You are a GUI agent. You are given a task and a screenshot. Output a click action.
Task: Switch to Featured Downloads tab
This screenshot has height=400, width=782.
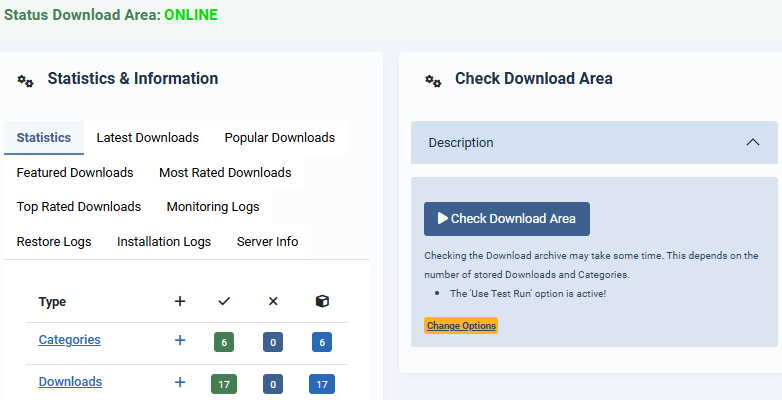click(x=75, y=173)
